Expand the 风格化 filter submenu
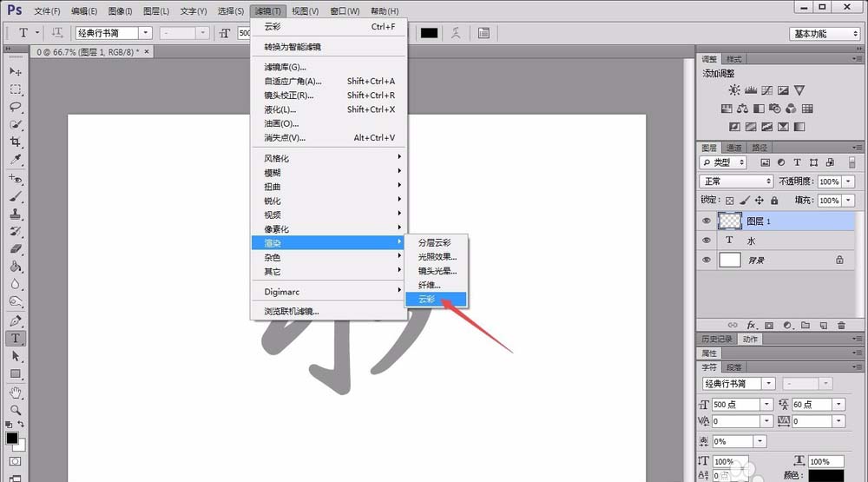The image size is (868, 482). (329, 158)
